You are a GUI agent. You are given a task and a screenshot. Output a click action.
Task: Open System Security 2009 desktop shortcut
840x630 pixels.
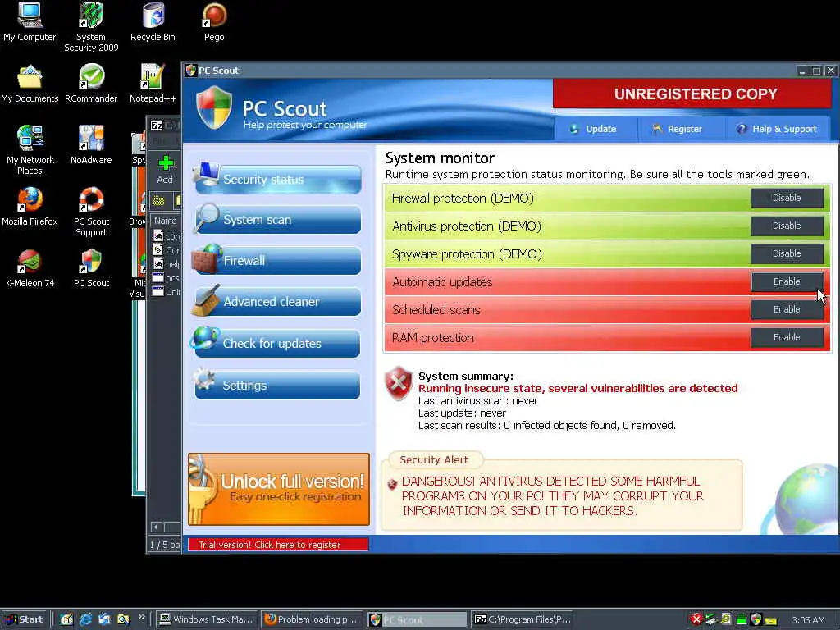[91, 25]
